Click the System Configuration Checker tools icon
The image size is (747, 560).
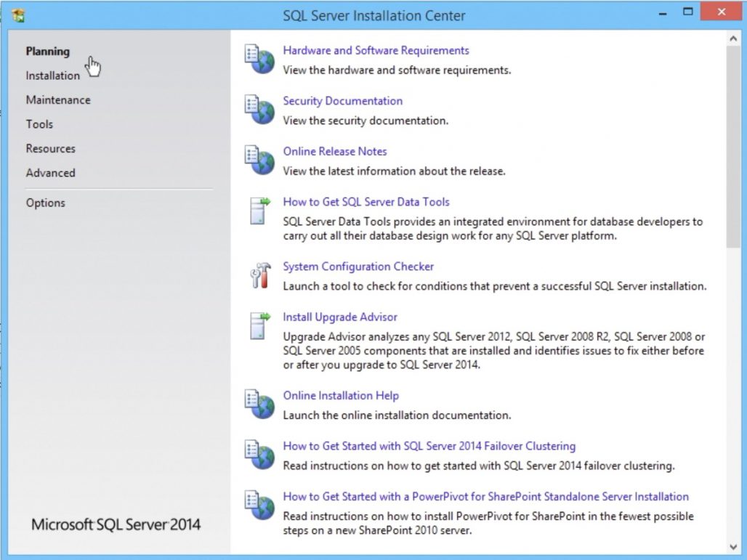pos(260,275)
